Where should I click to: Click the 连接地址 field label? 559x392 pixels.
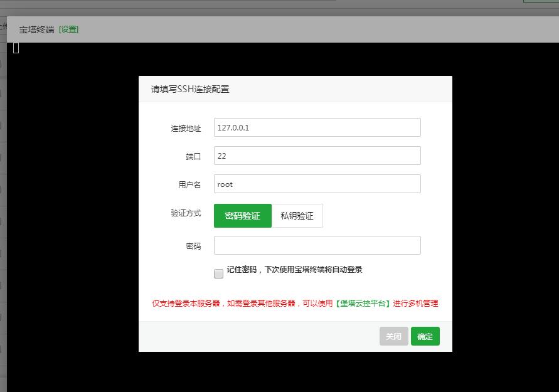186,128
